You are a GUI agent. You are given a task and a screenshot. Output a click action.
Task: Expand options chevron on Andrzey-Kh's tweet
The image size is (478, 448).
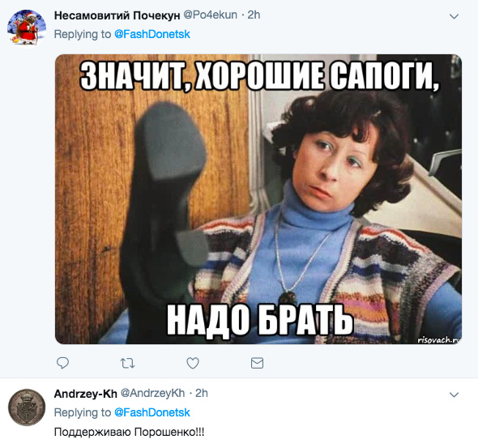point(455,395)
